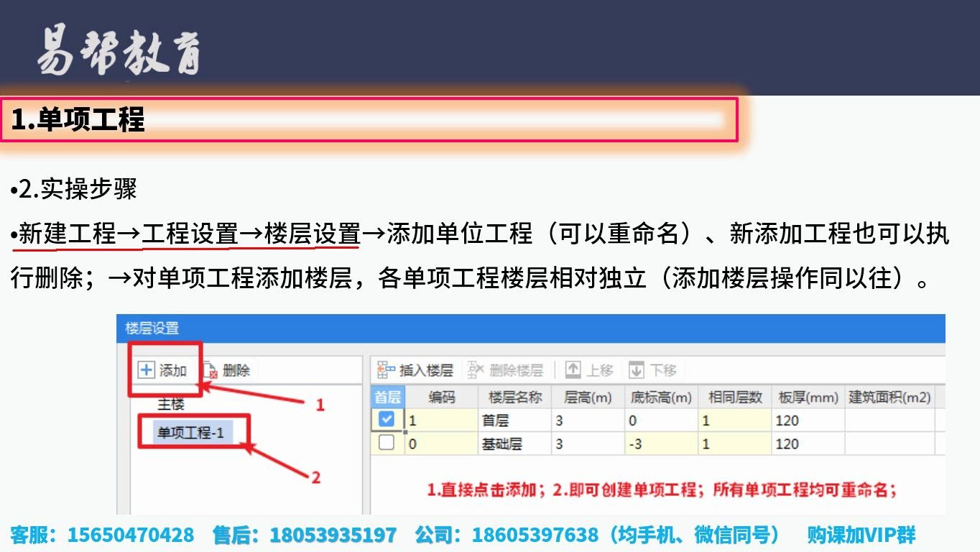Image resolution: width=980 pixels, height=552 pixels.
Task: Click the 下移 down-arrow icon
Action: pyautogui.click(x=637, y=370)
